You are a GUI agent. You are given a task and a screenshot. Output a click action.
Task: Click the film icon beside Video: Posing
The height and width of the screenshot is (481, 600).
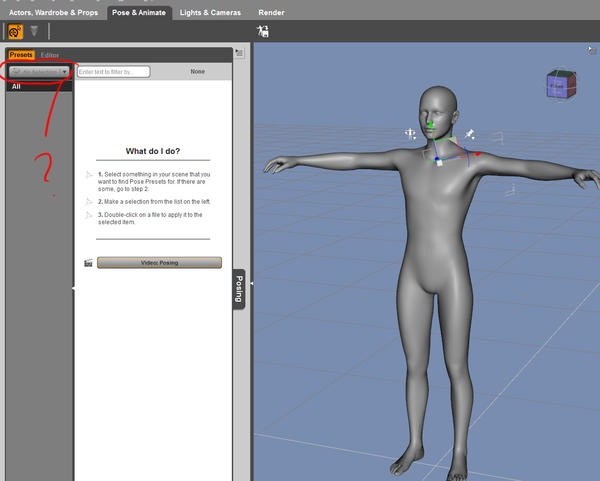coord(88,263)
